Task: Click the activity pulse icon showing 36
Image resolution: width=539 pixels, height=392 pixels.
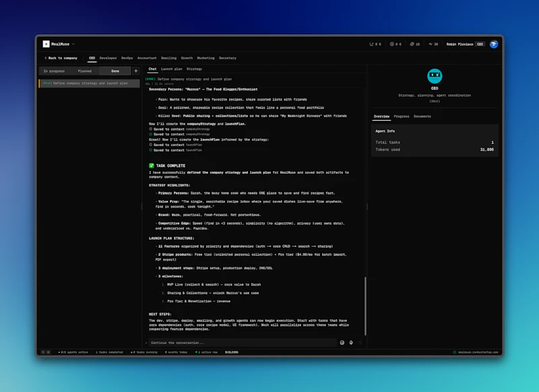Action: point(431,44)
